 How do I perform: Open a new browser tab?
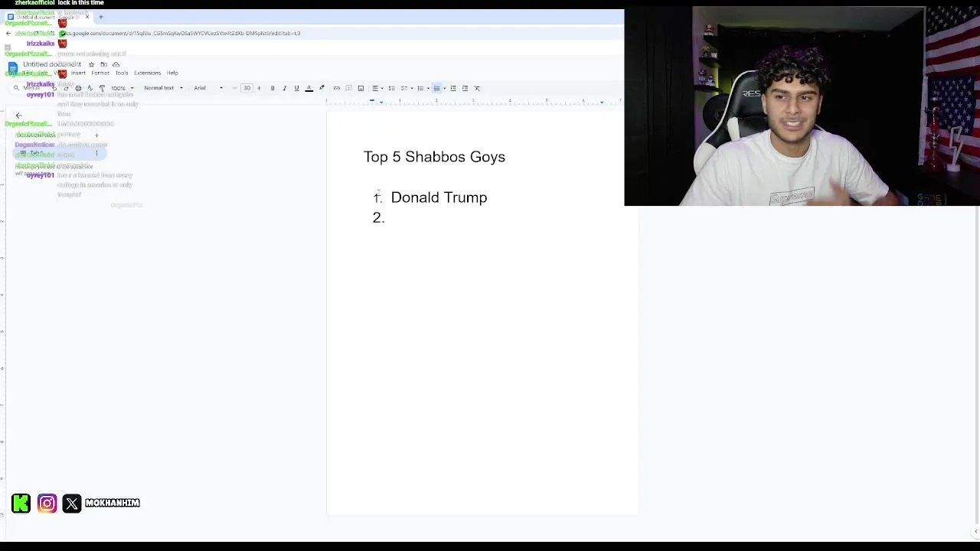[x=100, y=17]
